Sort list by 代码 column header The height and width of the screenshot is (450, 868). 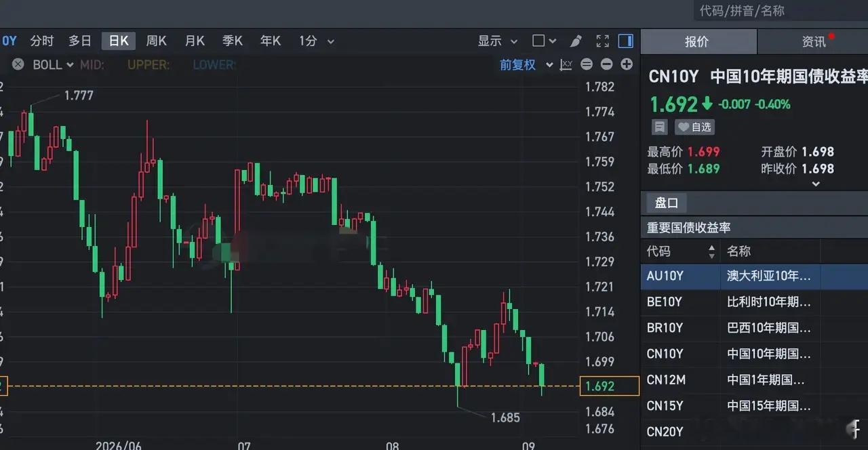(680, 251)
